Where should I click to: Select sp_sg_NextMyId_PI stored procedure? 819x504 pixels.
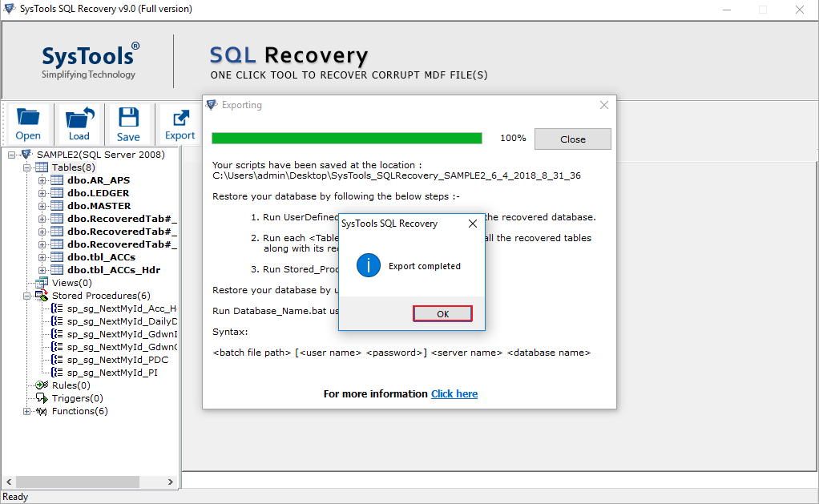(112, 373)
